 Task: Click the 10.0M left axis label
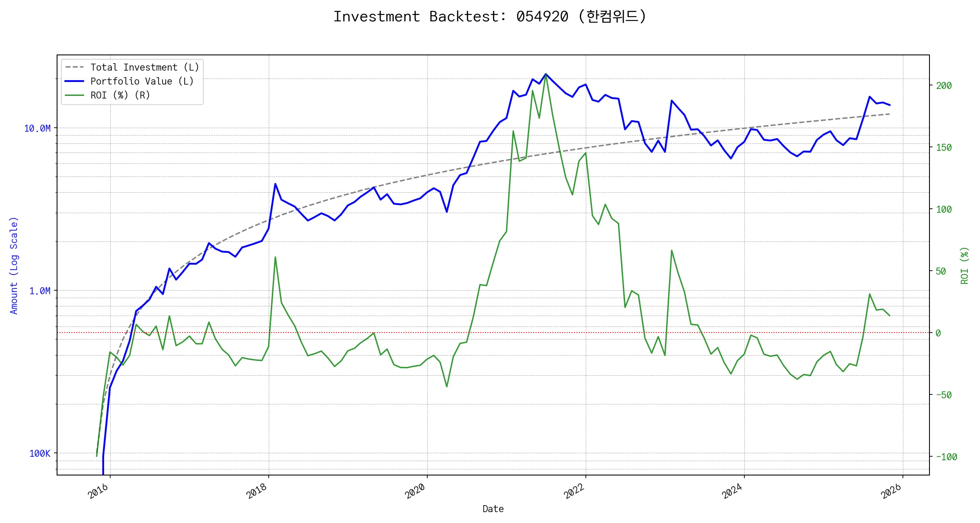pyautogui.click(x=37, y=129)
